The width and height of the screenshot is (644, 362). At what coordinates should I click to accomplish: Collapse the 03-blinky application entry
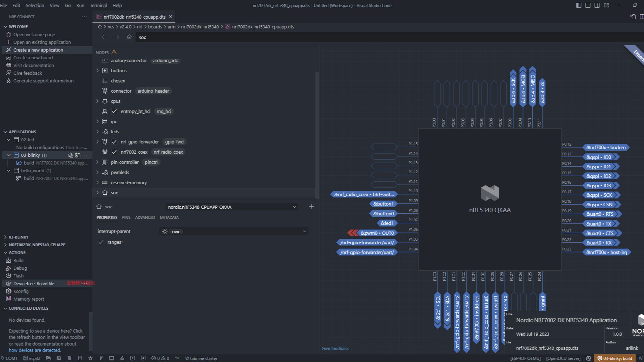point(8,155)
